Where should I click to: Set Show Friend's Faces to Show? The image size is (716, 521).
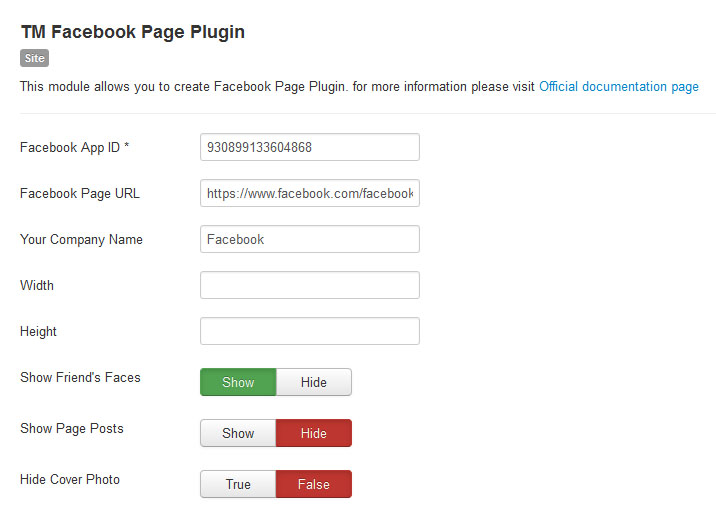238,382
